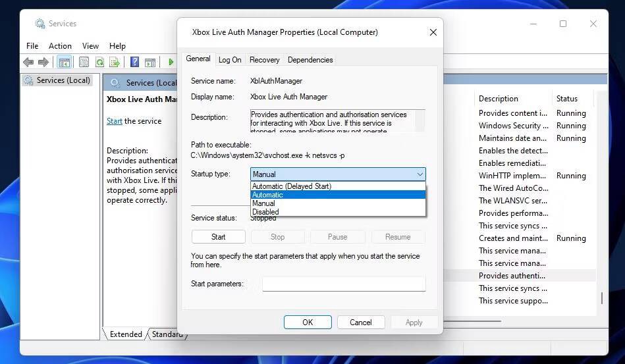The image size is (625, 364).
Task: Click the Xbox Live Auth Manager Properties title
Action: pyautogui.click(x=285, y=32)
